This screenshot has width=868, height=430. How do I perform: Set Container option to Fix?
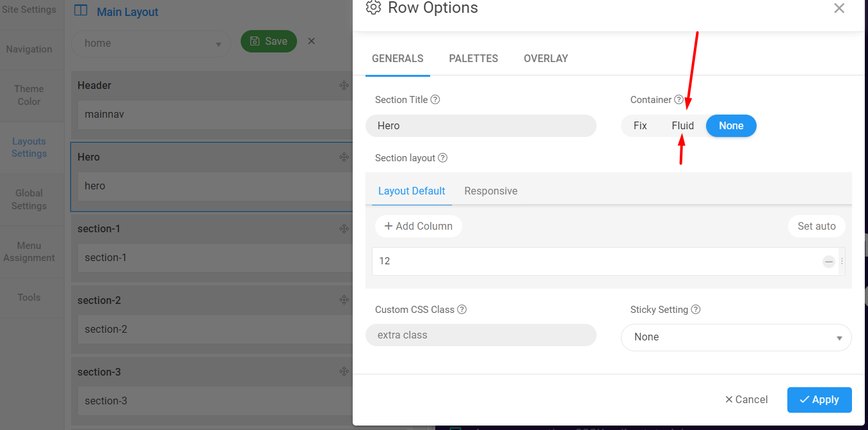(x=640, y=126)
